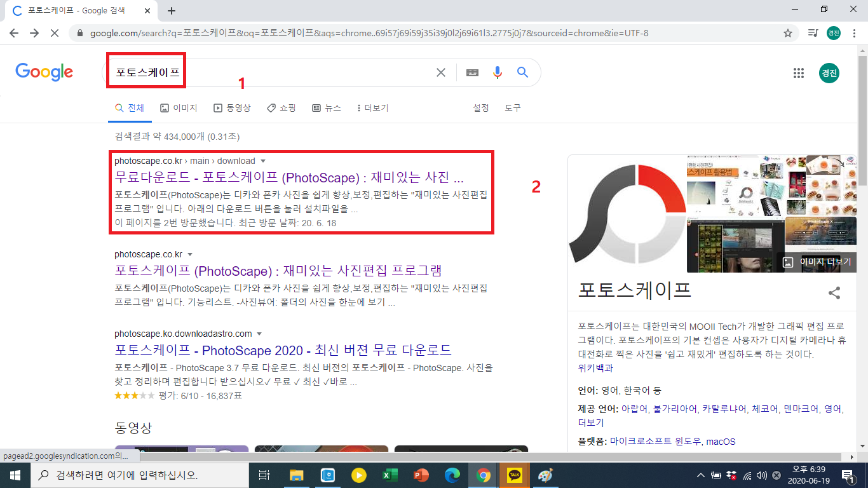The image size is (868, 488).
Task: Open Microsoft Edge from the taskbar
Action: [x=452, y=475]
